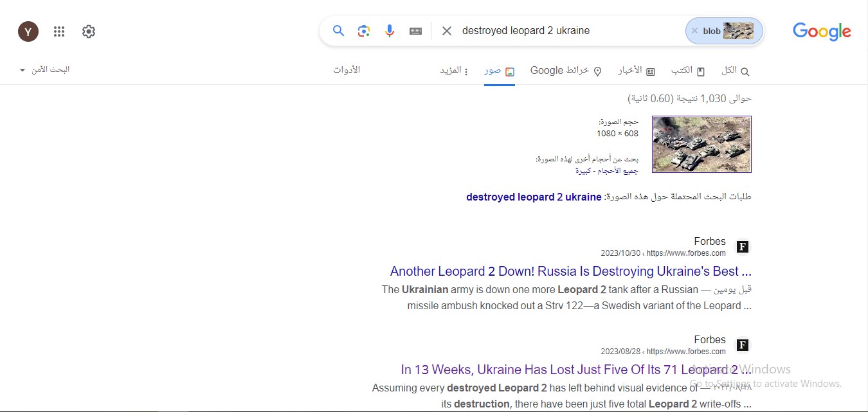The width and height of the screenshot is (868, 412).
Task: Click the Forbes favicon of second result
Action: [742, 345]
